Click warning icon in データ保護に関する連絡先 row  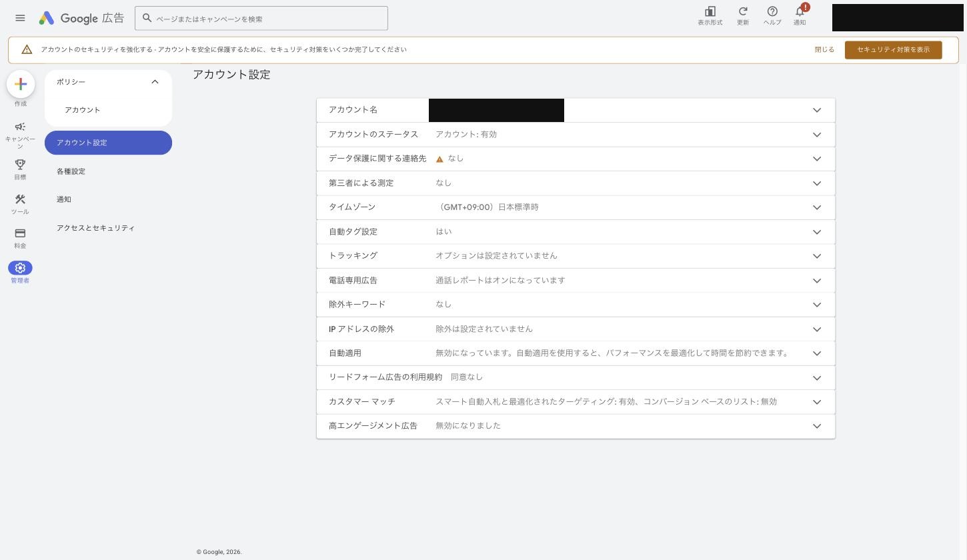tap(439, 159)
